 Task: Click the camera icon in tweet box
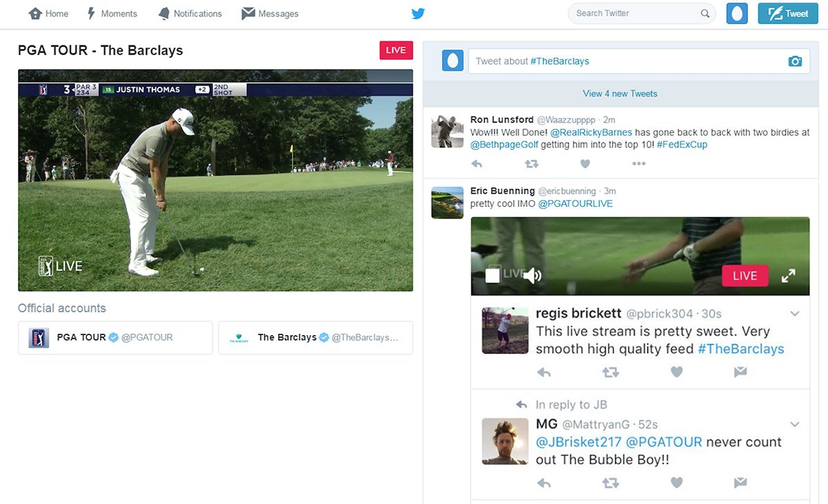[x=795, y=61]
